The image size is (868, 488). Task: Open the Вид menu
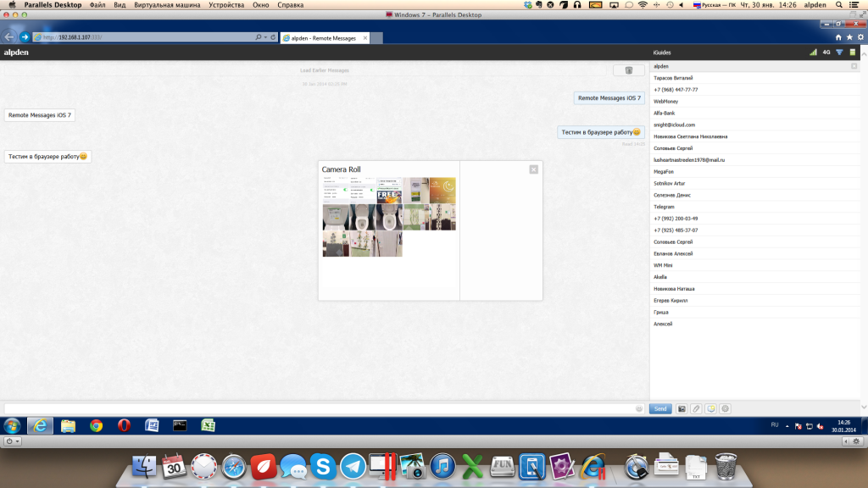(x=120, y=5)
